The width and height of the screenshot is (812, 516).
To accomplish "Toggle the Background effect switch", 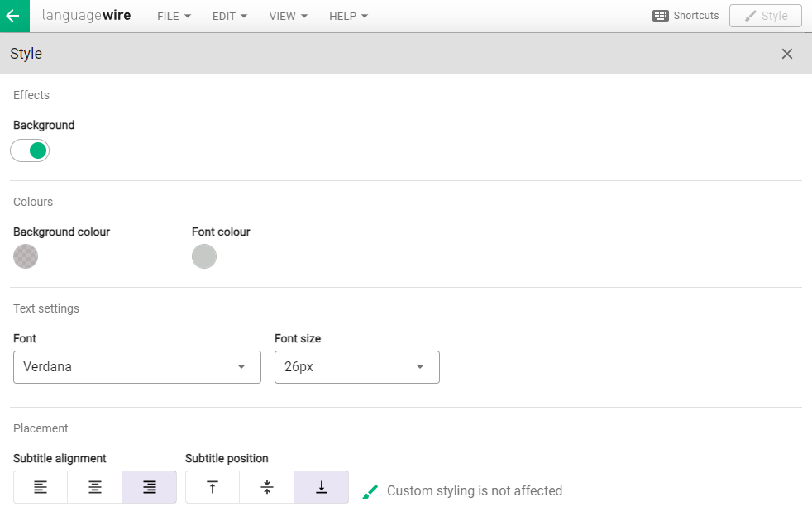I will pos(30,150).
